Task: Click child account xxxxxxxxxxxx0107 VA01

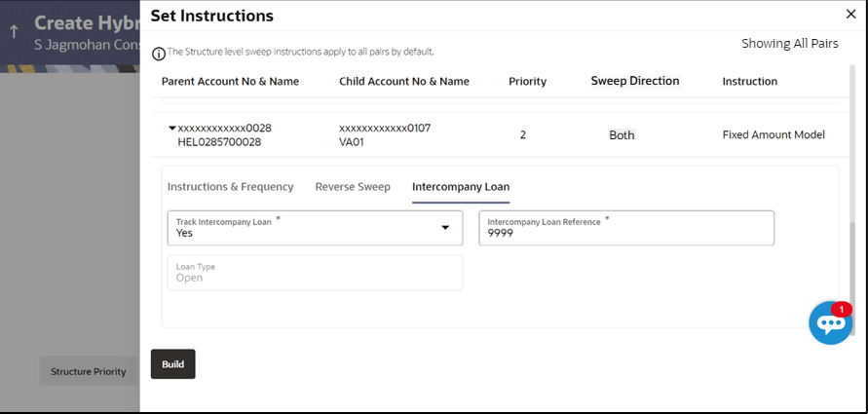Action: coord(385,134)
